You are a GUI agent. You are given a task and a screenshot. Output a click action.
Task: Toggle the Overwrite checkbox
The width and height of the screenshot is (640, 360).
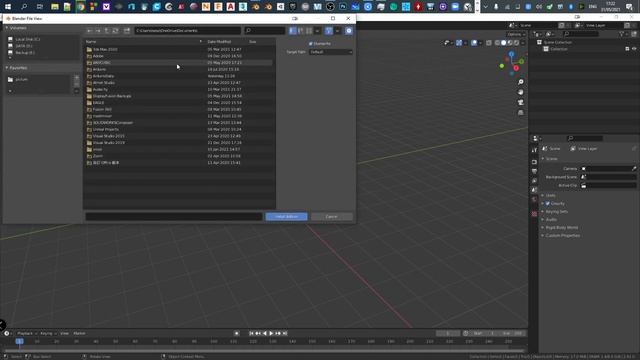click(311, 44)
